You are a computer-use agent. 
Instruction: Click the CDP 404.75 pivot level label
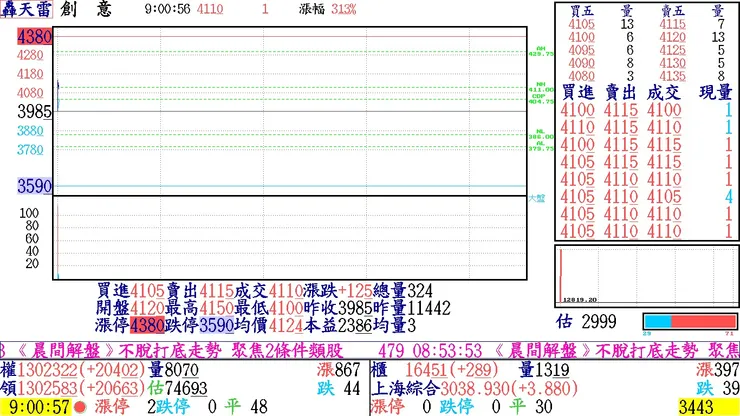tap(541, 99)
